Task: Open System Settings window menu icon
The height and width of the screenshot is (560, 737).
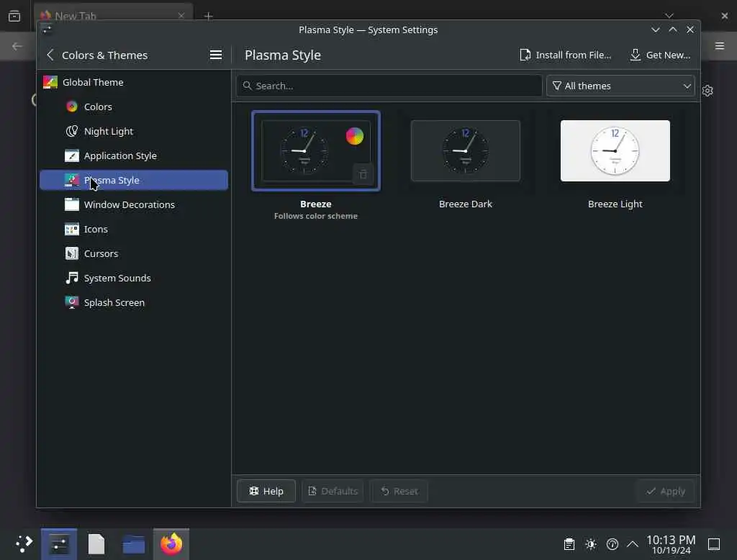Action: click(47, 30)
